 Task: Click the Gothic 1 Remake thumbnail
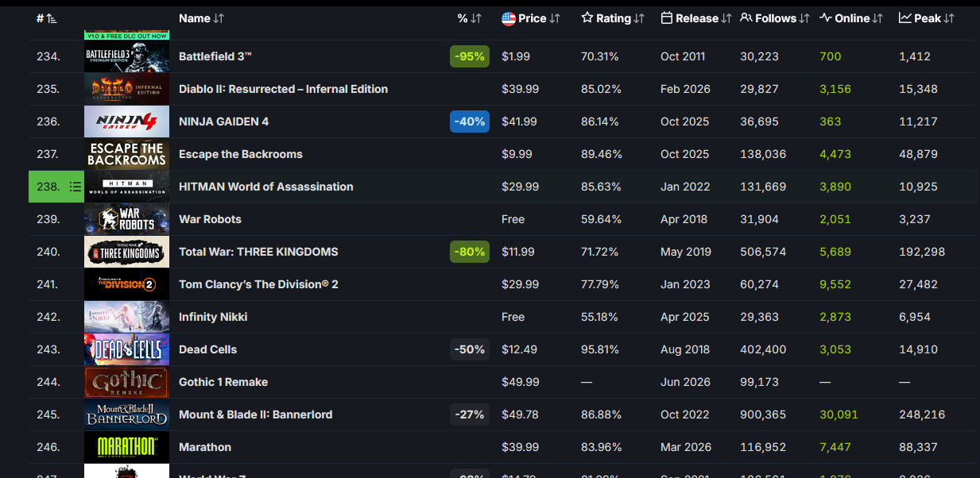click(126, 382)
